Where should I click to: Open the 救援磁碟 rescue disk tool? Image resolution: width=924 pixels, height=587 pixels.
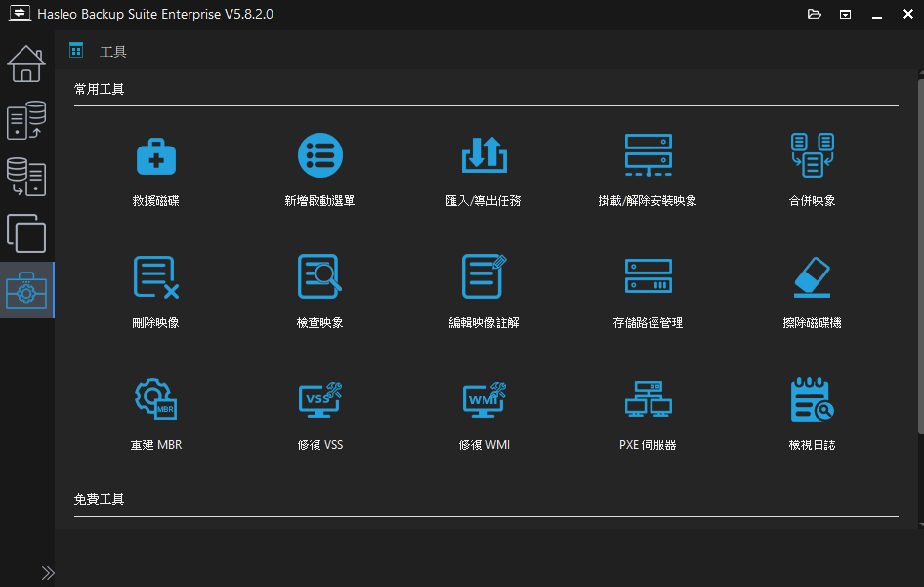click(x=155, y=156)
